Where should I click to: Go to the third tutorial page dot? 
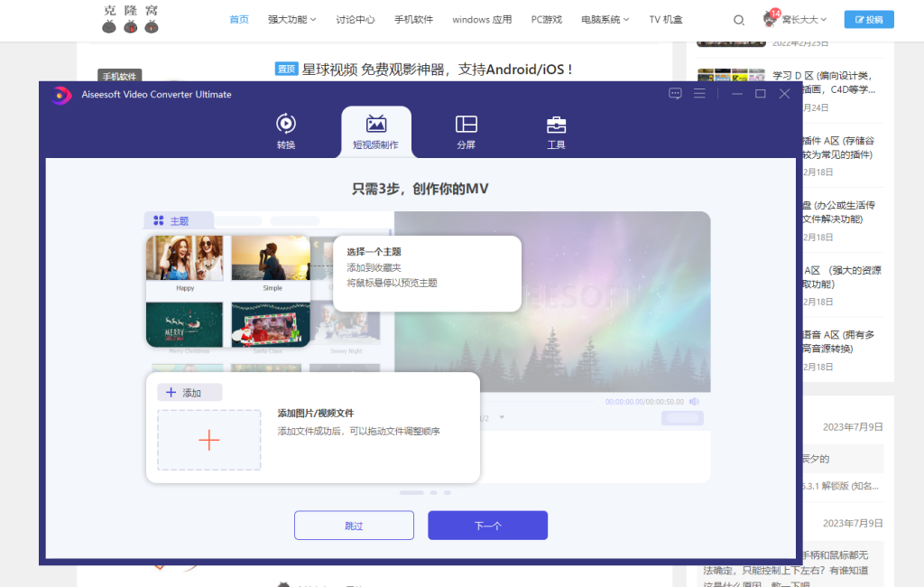448,492
